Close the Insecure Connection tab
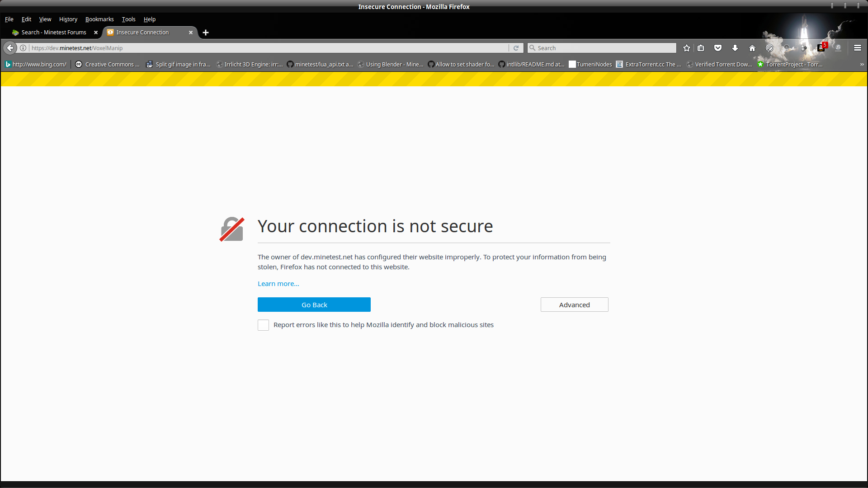The width and height of the screenshot is (868, 488). coord(191,33)
